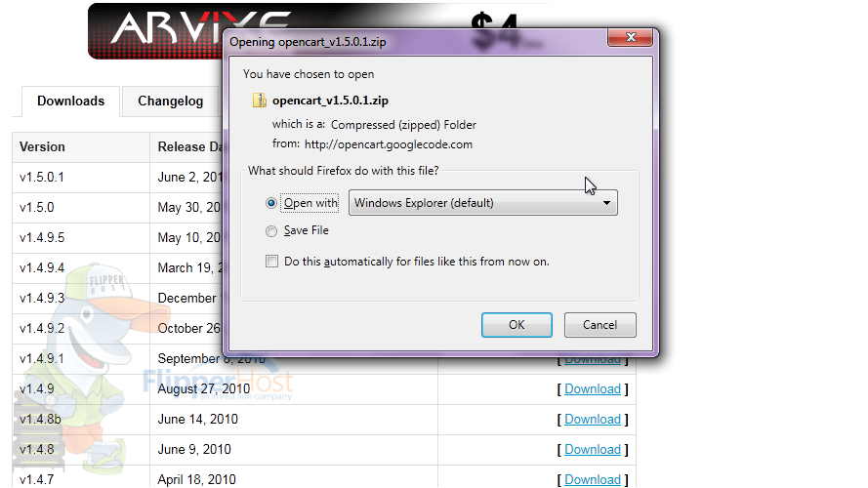
Task: Switch to the Downloads tab
Action: (x=71, y=102)
